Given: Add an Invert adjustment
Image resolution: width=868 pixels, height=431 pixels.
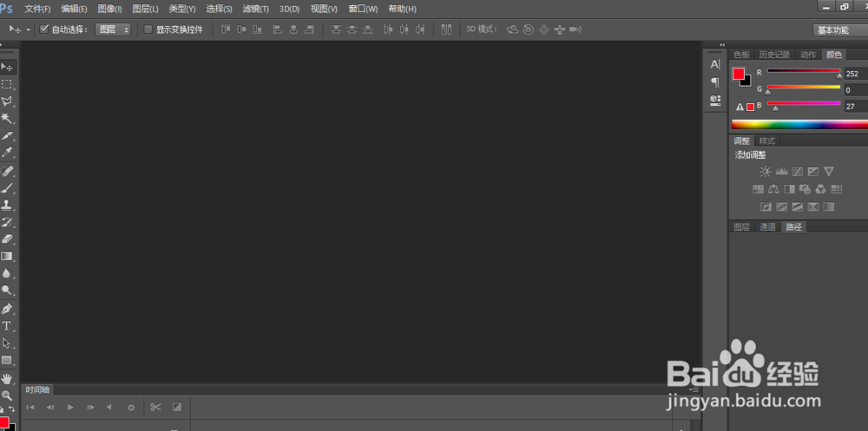Looking at the screenshot, I should click(766, 207).
